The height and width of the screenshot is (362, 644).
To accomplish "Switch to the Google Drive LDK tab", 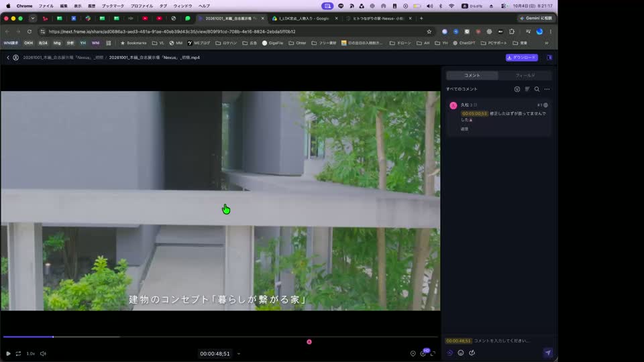I will (x=304, y=19).
